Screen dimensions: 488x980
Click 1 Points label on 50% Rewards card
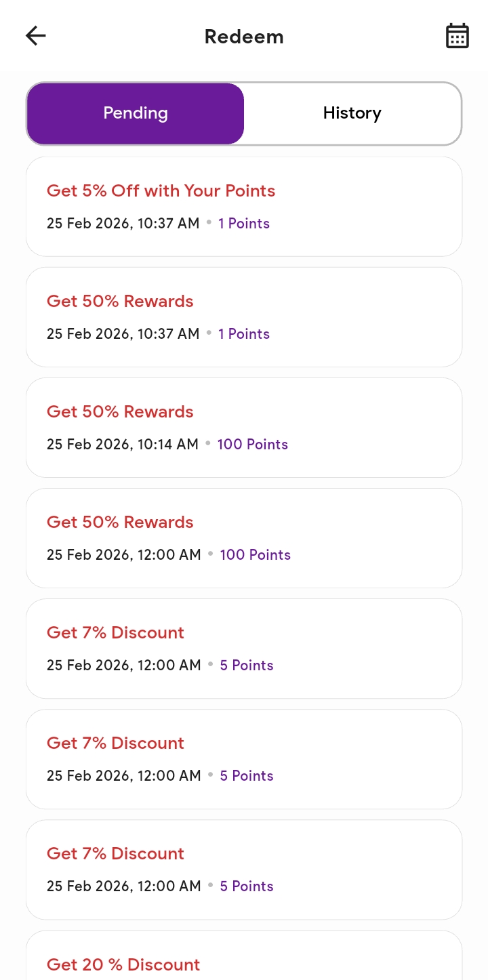tap(244, 334)
